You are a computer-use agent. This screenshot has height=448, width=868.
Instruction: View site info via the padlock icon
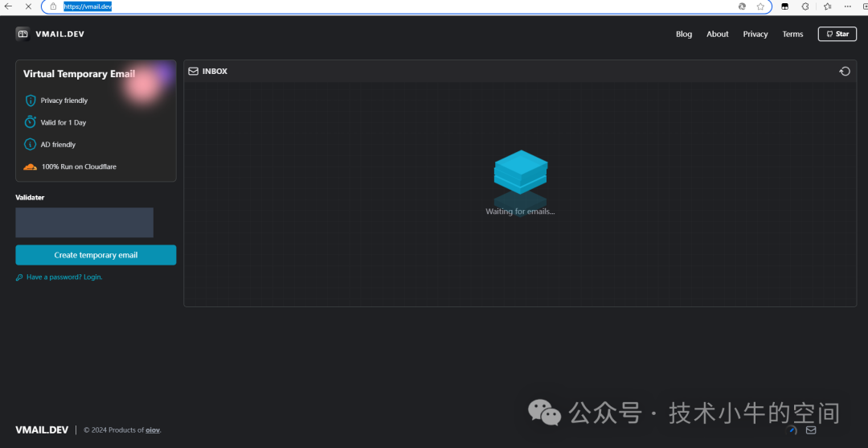54,6
